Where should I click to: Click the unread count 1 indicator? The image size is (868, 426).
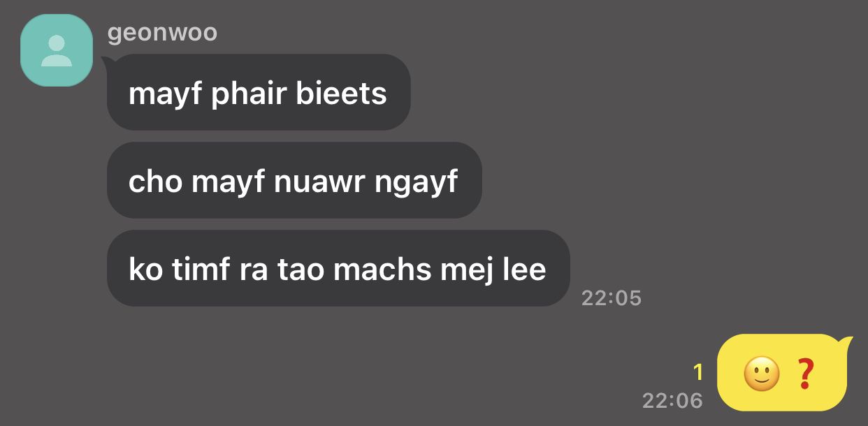697,372
